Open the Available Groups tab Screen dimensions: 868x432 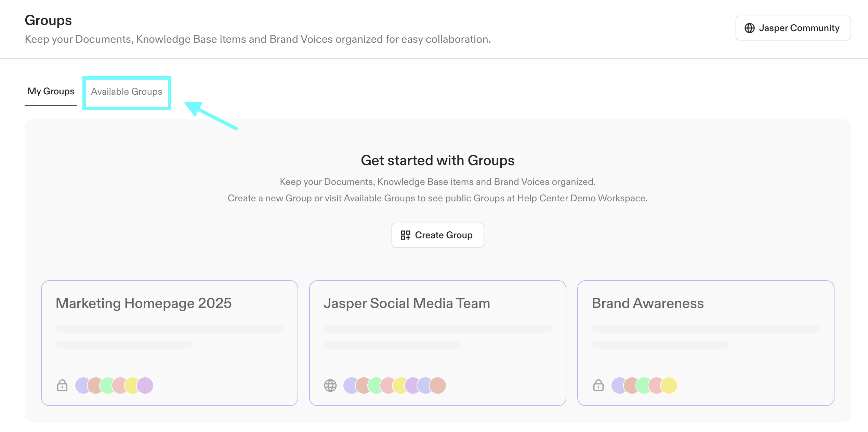(x=127, y=92)
